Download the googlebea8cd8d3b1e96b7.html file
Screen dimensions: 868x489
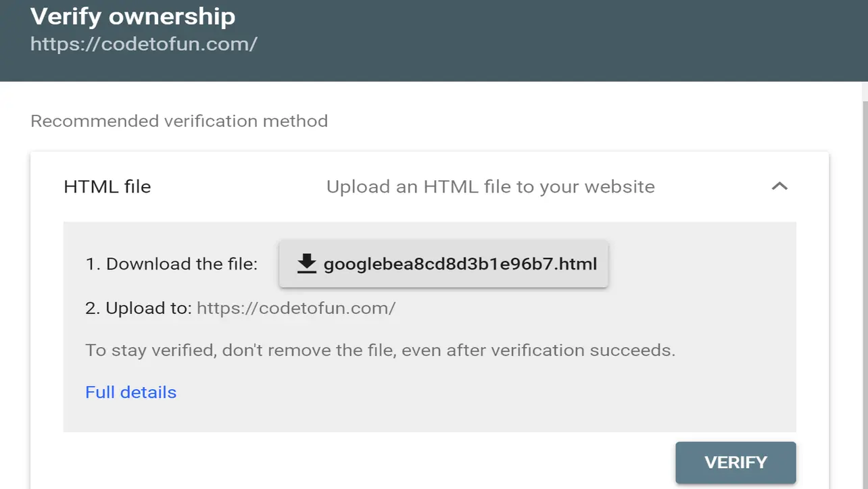460,263
